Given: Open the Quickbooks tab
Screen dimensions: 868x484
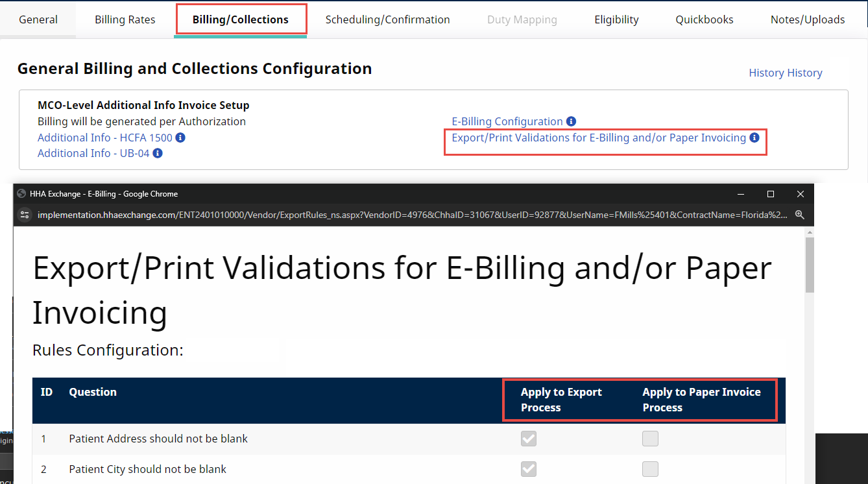Looking at the screenshot, I should click(704, 19).
